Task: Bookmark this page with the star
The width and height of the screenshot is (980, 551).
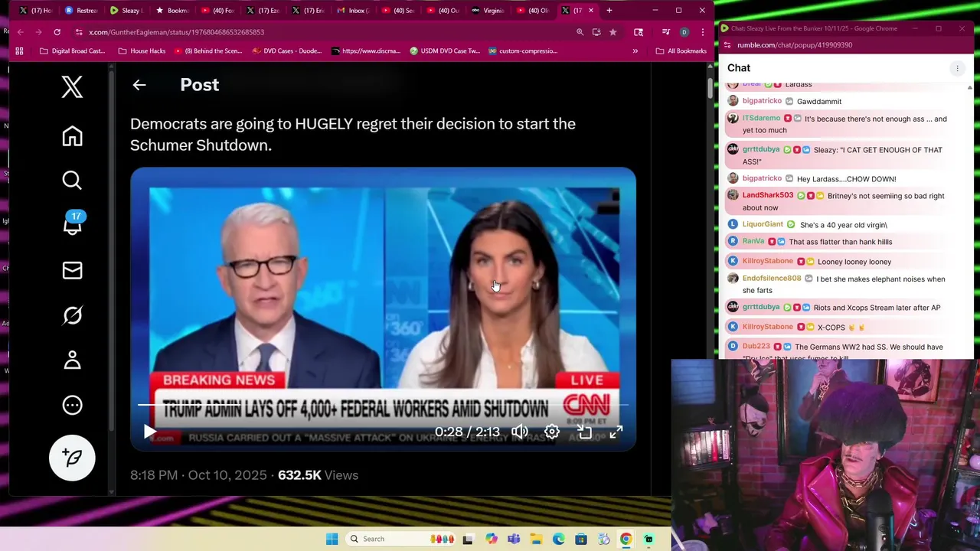Action: (612, 32)
